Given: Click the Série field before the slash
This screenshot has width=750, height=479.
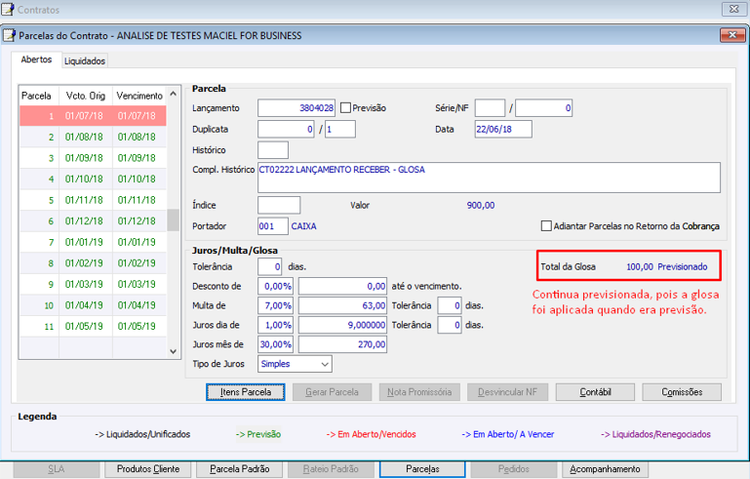Looking at the screenshot, I should click(490, 108).
